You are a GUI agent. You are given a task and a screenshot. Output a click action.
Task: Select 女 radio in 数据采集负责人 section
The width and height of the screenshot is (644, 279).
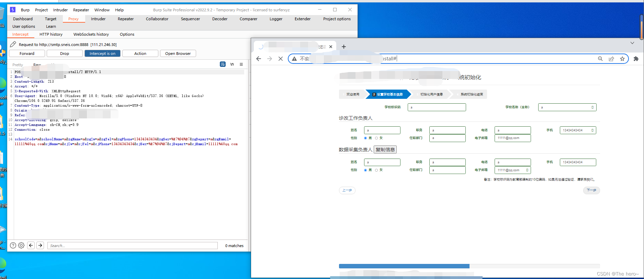tap(376, 170)
